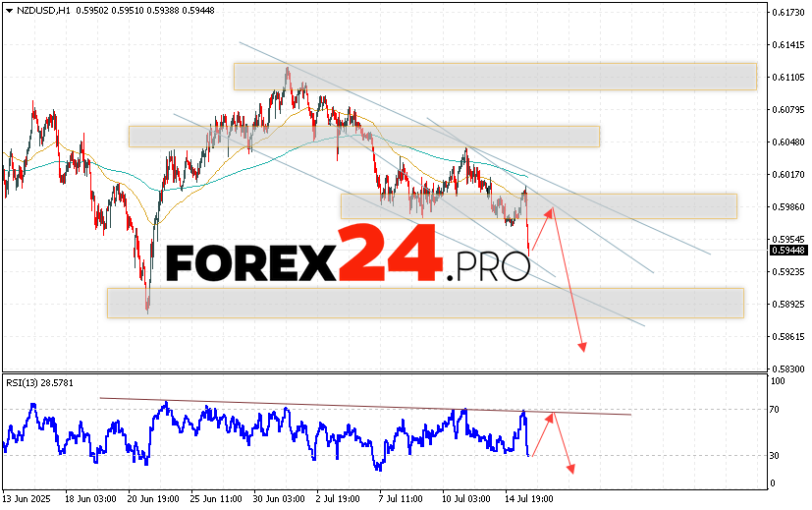This screenshot has height=510, width=812.
Task: Select the current price tag 0.59448
Action: [x=785, y=249]
